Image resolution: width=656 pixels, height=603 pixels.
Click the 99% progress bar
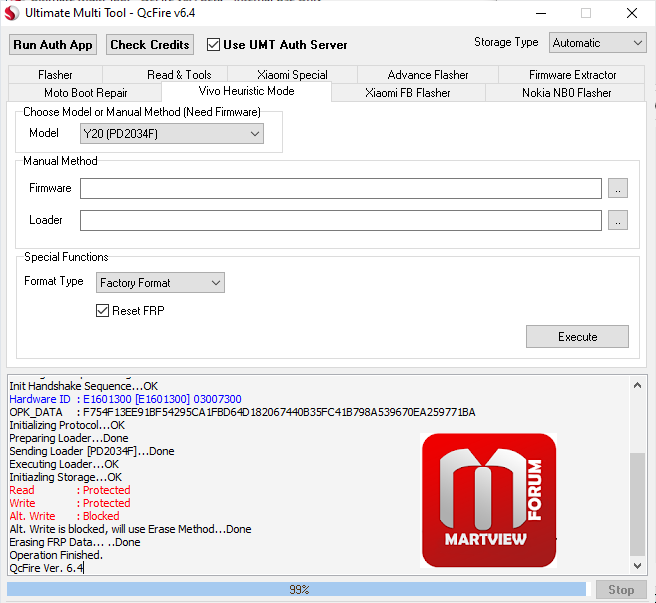(299, 589)
